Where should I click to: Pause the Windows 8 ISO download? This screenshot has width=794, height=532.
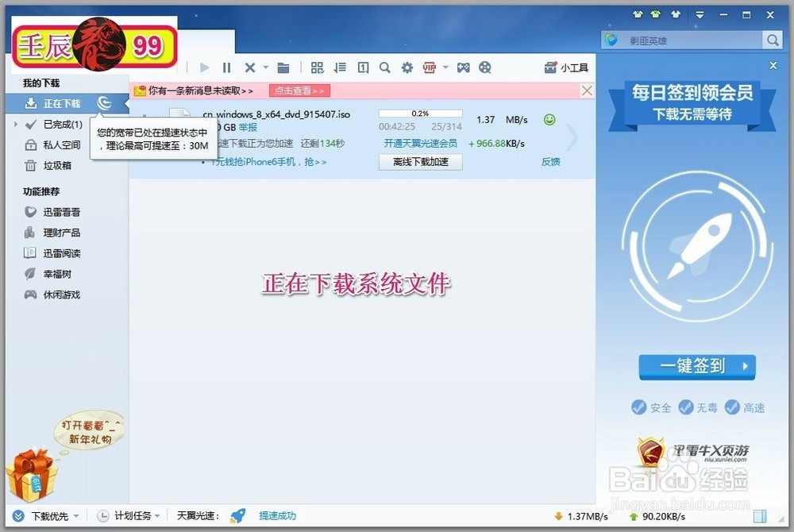tap(227, 67)
